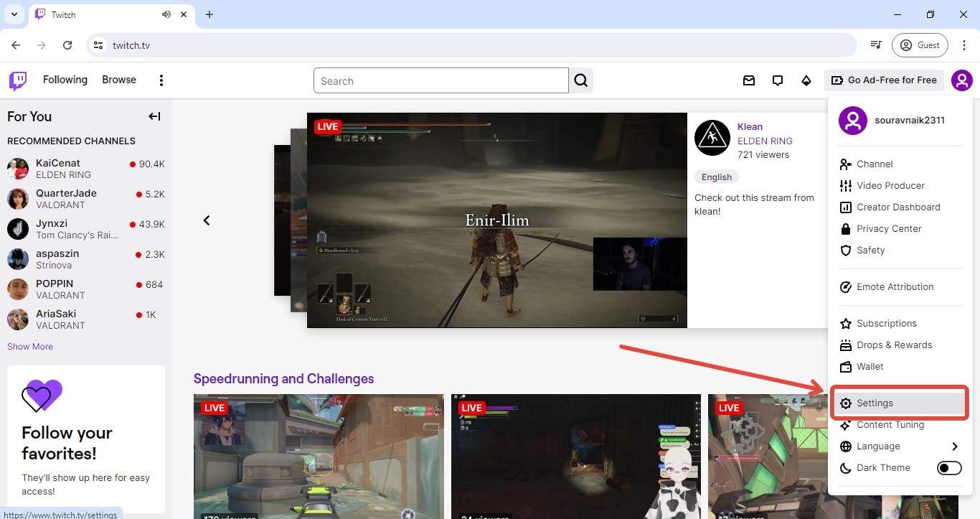Screen dimensions: 980x519
Task: Open Creator Dashboard from the menu
Action: [898, 207]
